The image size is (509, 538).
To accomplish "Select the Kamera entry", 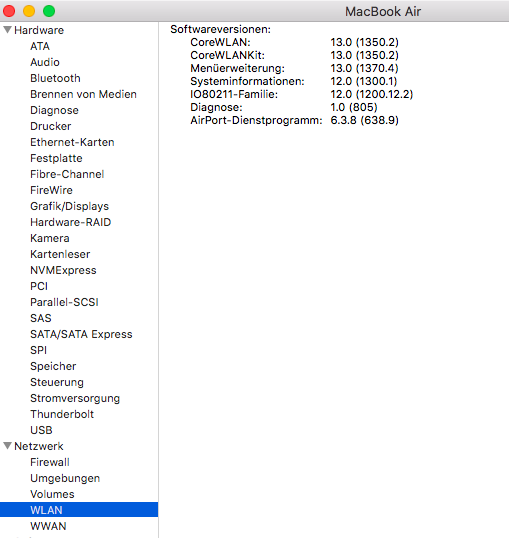I will click(x=50, y=238).
